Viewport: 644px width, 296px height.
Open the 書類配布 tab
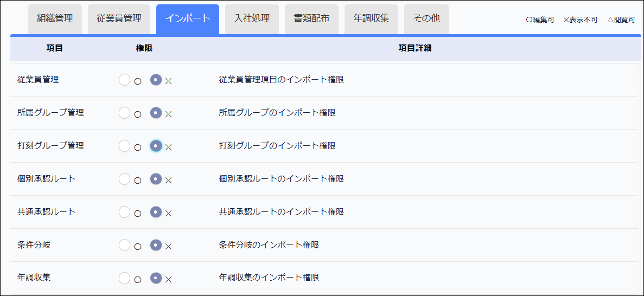(x=312, y=19)
